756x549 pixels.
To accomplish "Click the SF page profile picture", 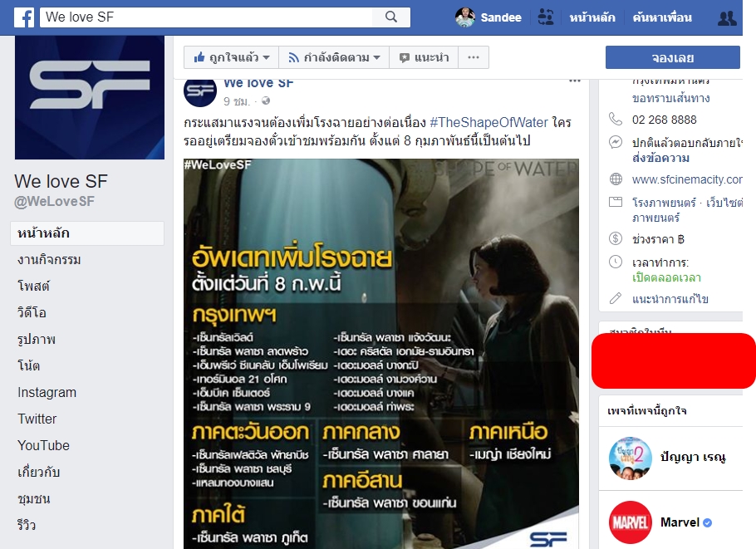I will coord(90,97).
